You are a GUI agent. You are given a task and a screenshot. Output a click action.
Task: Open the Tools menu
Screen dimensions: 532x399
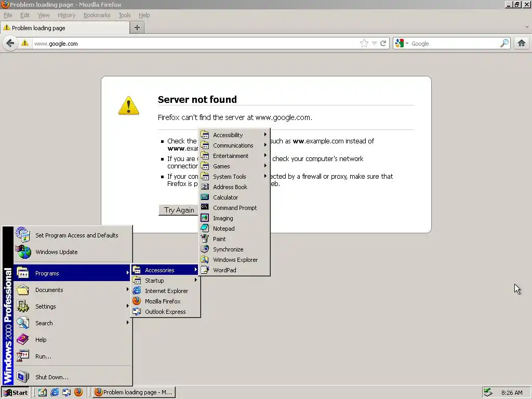coord(125,15)
